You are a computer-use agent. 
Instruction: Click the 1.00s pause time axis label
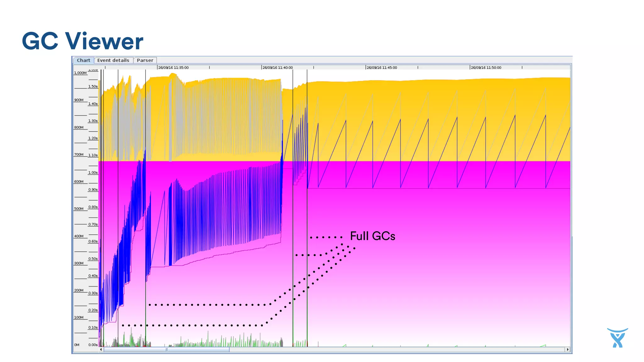click(93, 173)
